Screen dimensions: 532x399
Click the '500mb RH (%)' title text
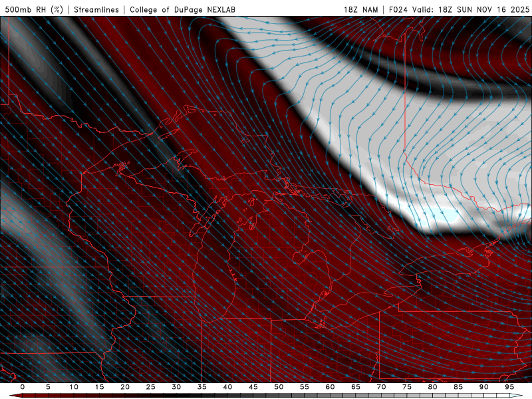point(34,9)
